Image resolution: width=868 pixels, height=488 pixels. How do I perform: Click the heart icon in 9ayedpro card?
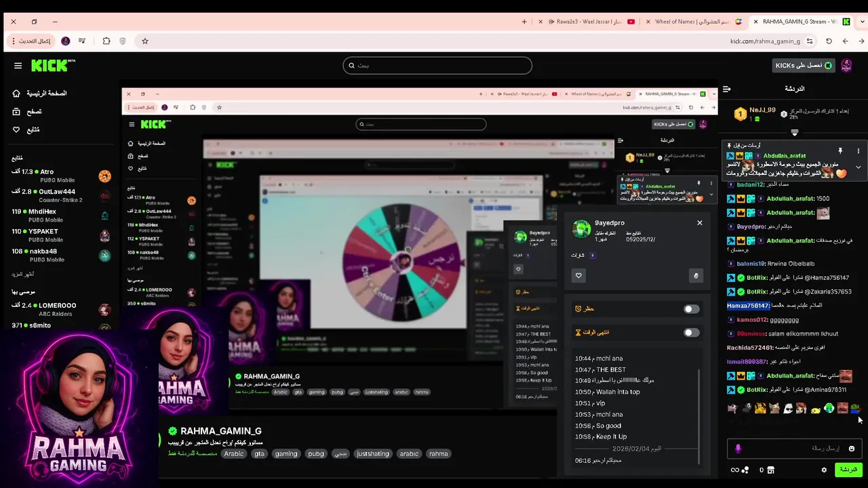[578, 275]
